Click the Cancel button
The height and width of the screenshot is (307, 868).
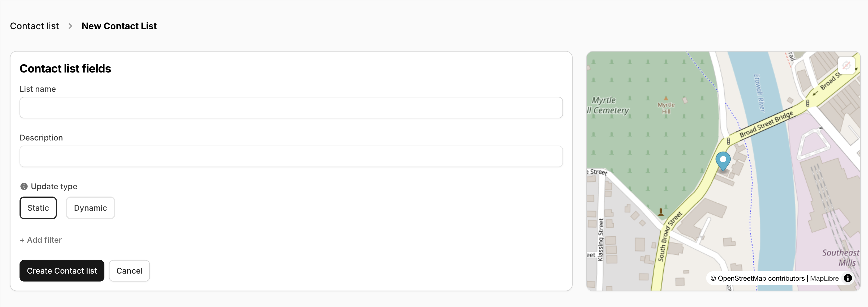(129, 270)
